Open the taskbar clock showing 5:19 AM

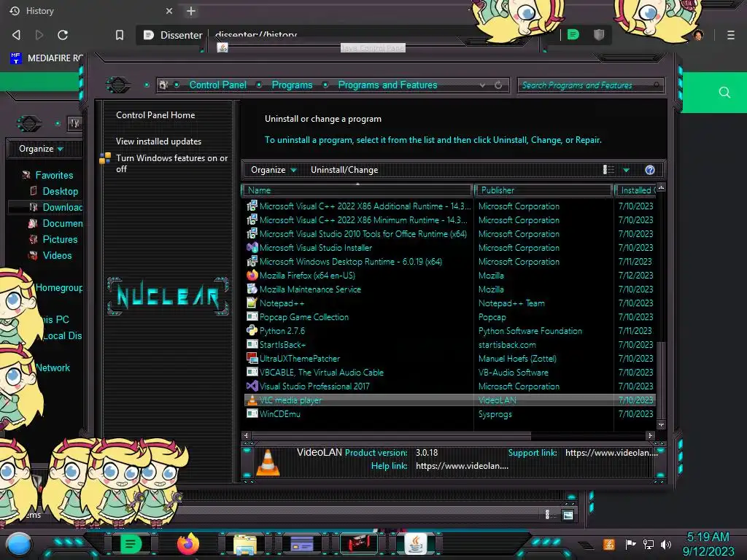pyautogui.click(x=708, y=544)
